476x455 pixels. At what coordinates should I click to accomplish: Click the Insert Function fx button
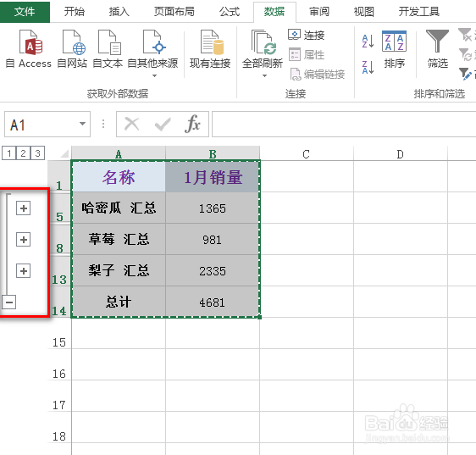(x=192, y=124)
